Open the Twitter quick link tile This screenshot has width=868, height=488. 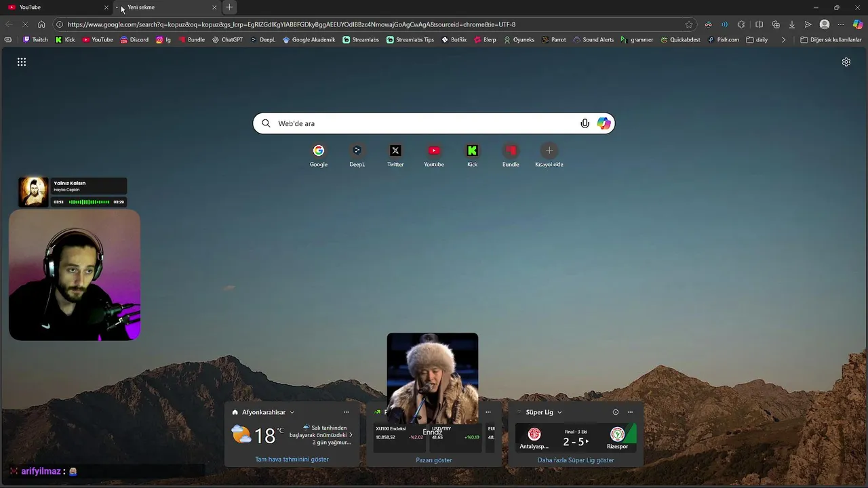[395, 155]
